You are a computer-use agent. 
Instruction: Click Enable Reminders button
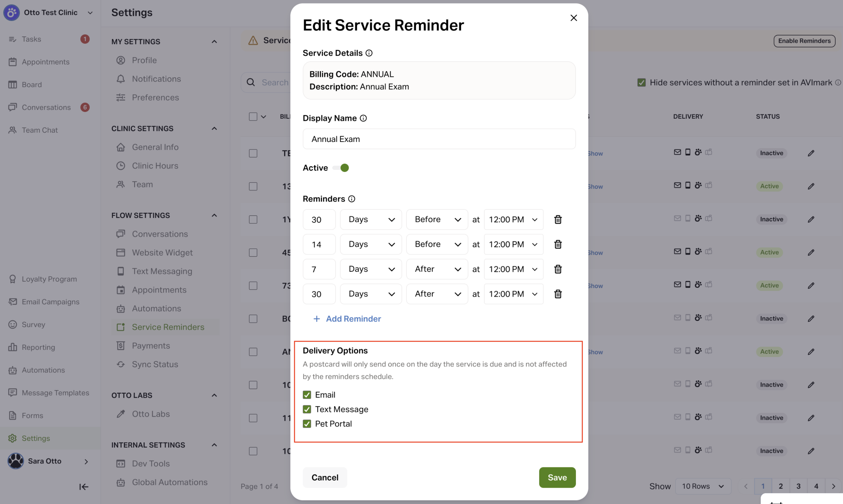804,41
